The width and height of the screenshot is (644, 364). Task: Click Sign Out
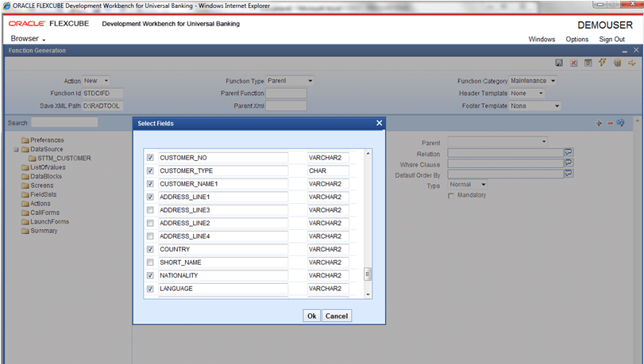pyautogui.click(x=612, y=40)
